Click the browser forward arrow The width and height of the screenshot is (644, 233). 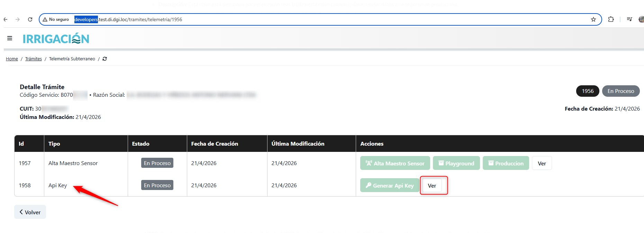click(18, 19)
